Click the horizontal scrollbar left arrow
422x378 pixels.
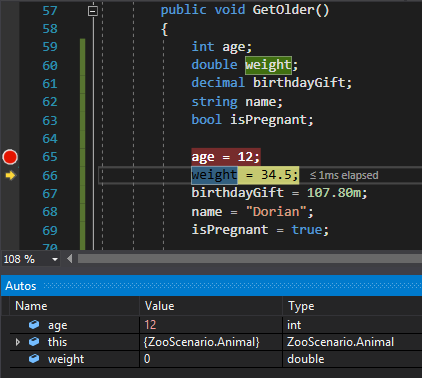pos(69,259)
